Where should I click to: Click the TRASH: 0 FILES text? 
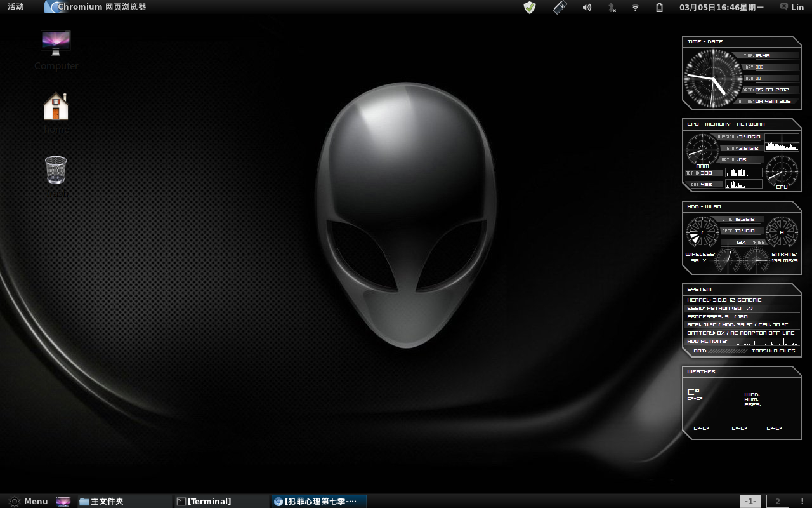(773, 351)
